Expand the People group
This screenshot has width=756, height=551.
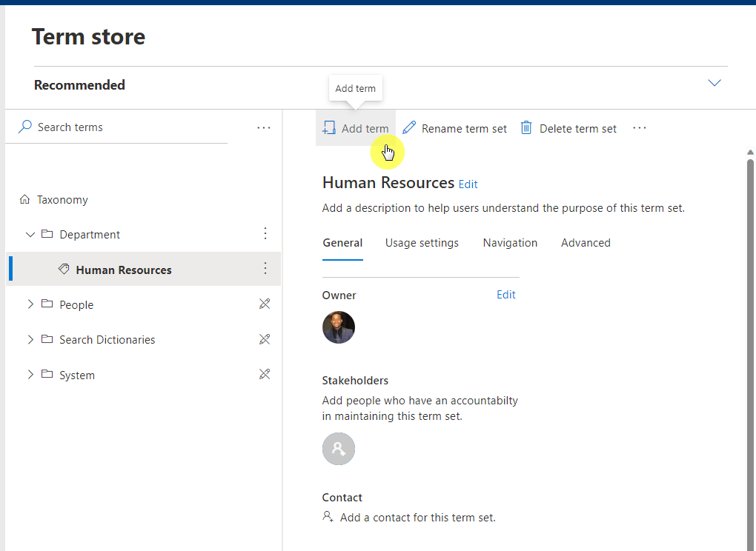pos(30,304)
